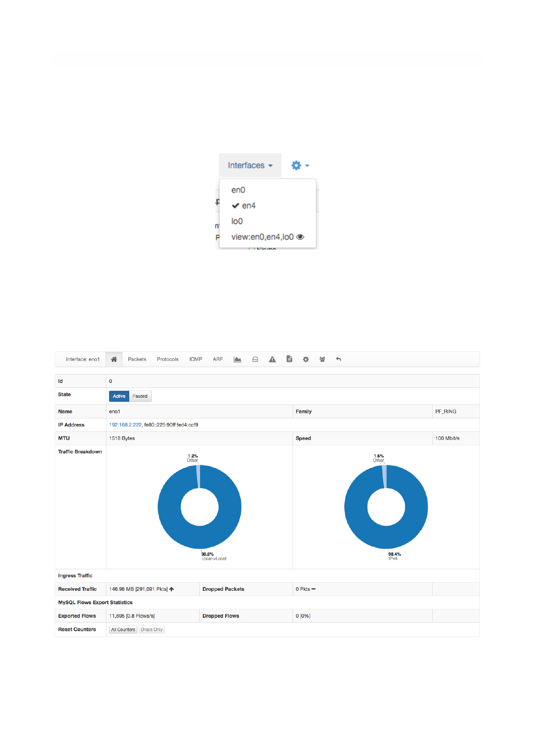Click the Local->Local donut chart

pyautogui.click(x=200, y=507)
